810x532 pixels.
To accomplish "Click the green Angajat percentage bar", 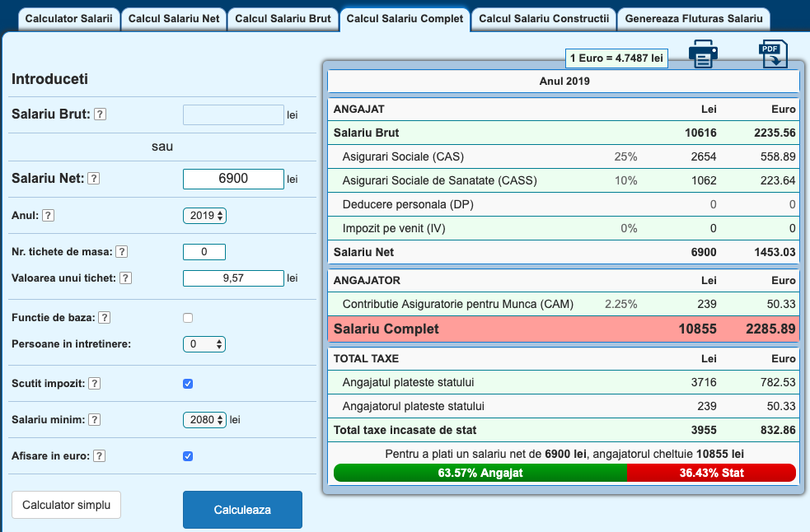I will (x=480, y=474).
